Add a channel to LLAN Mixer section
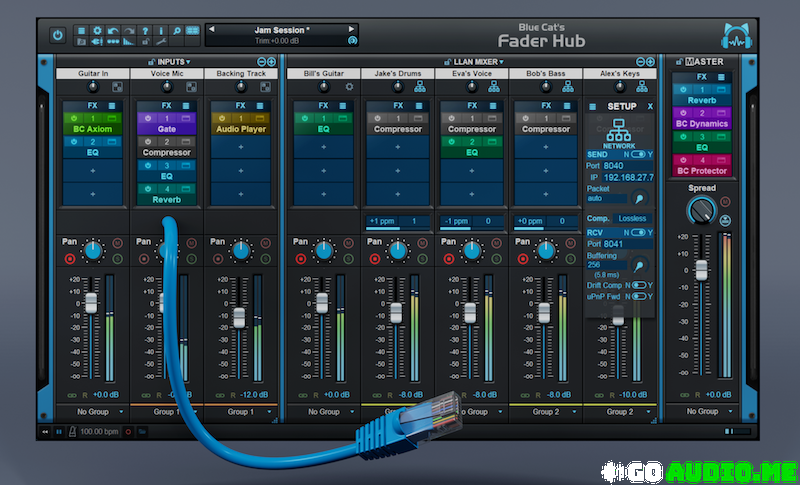800x485 pixels. (x=650, y=62)
